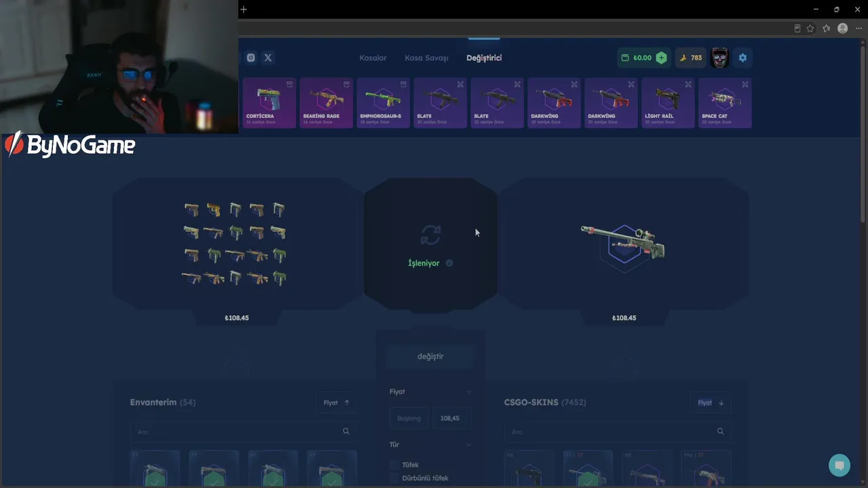Open the browser settings and more menu
Viewport: 868px width, 488px height.
859,28
